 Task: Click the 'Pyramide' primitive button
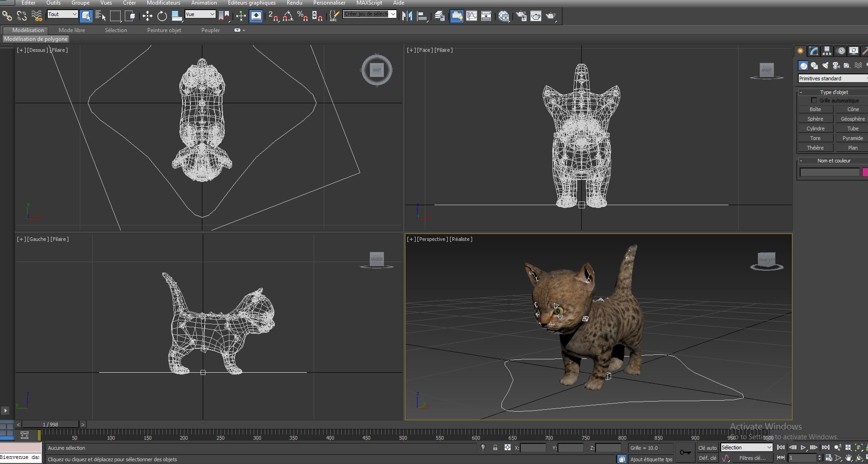tap(852, 138)
